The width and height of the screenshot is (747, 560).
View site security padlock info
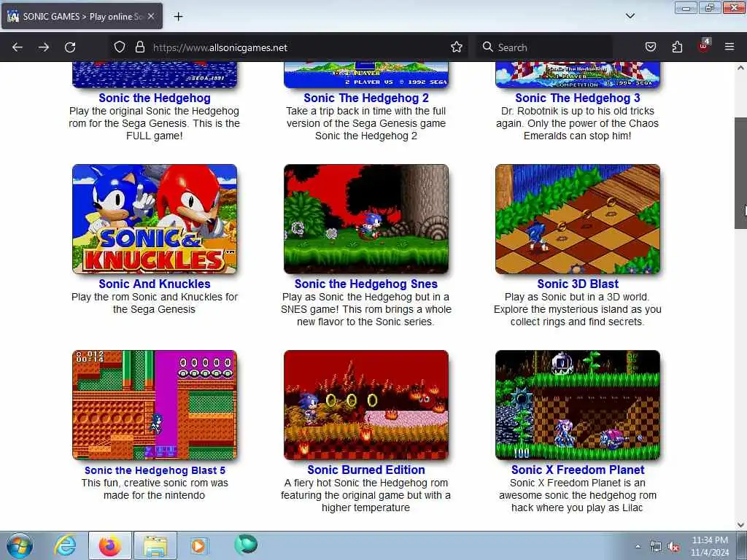(x=139, y=47)
